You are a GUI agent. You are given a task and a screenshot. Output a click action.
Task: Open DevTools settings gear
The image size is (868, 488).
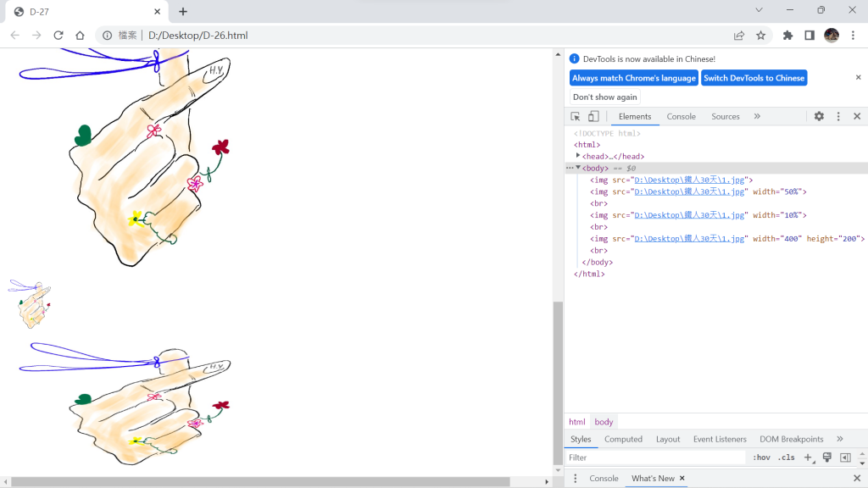(x=819, y=116)
